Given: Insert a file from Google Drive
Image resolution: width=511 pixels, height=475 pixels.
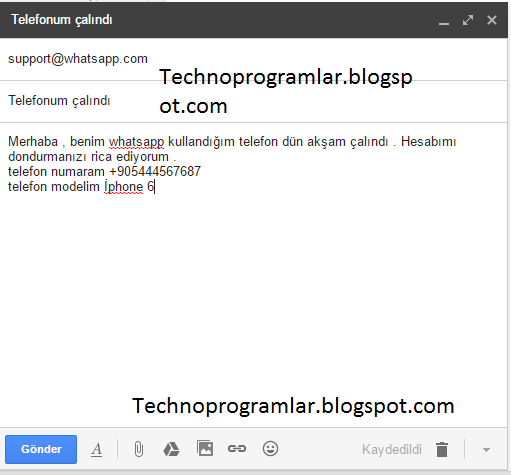Looking at the screenshot, I should point(171,449).
